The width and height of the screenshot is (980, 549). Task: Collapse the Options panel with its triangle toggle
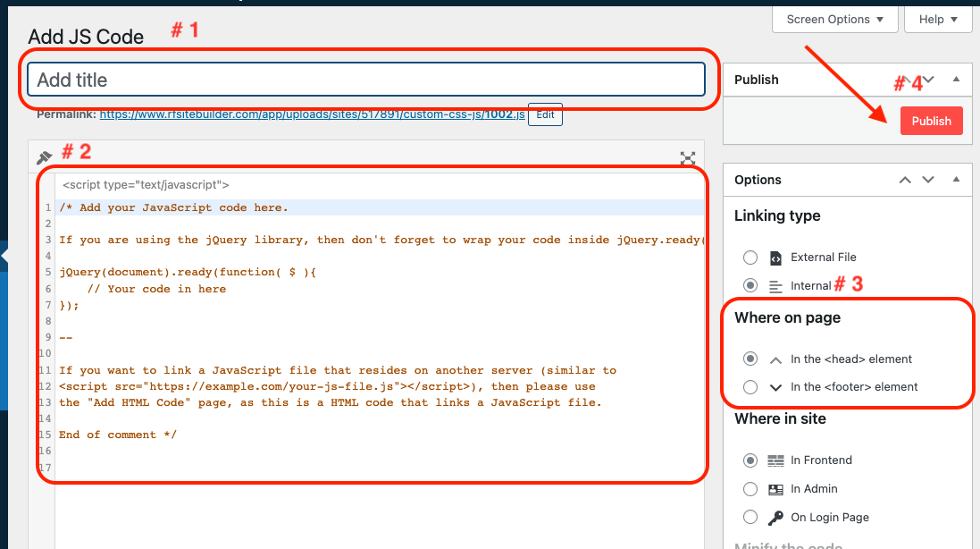[956, 180]
